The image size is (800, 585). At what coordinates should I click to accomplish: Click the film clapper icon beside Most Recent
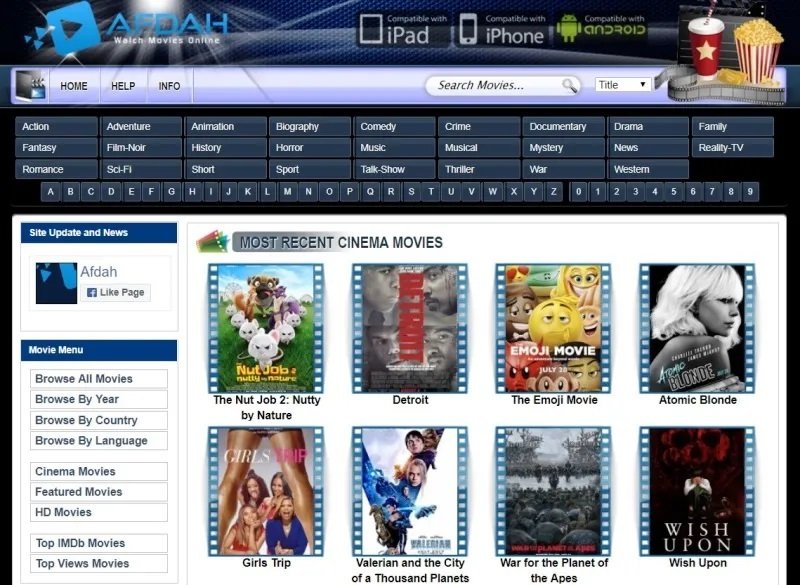[212, 241]
